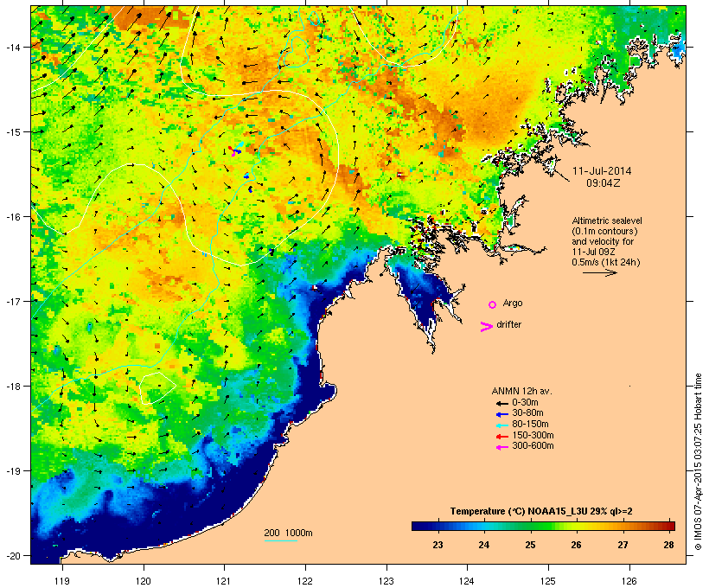The width and height of the screenshot is (709, 588).
Task: Click the multicolored mooring arrow cluster on map
Action: tap(235, 149)
